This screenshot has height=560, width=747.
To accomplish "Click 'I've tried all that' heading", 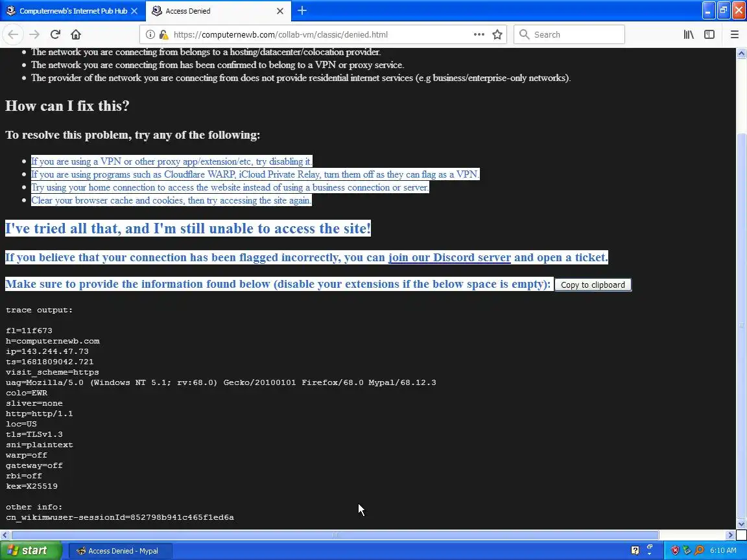I will pos(187,229).
